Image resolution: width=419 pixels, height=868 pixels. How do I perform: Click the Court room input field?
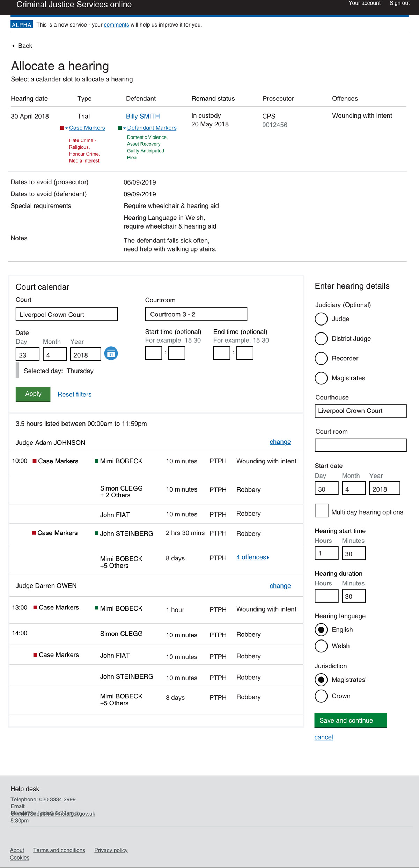pos(361,445)
